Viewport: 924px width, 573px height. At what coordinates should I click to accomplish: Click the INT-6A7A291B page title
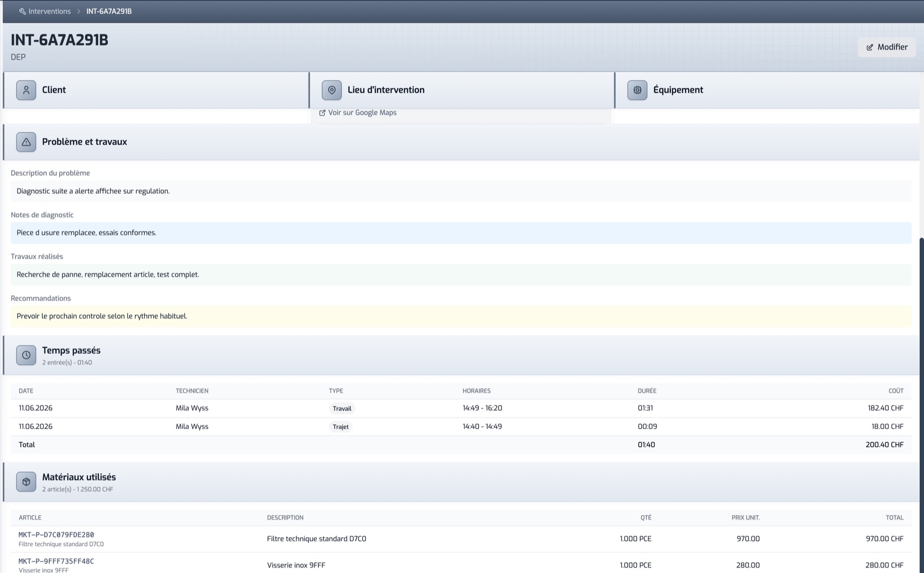point(60,40)
